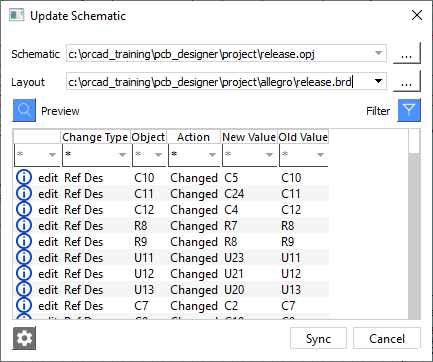This screenshot has width=433, height=362.
Task: Click the info icon on the C10 row
Action: click(24, 177)
